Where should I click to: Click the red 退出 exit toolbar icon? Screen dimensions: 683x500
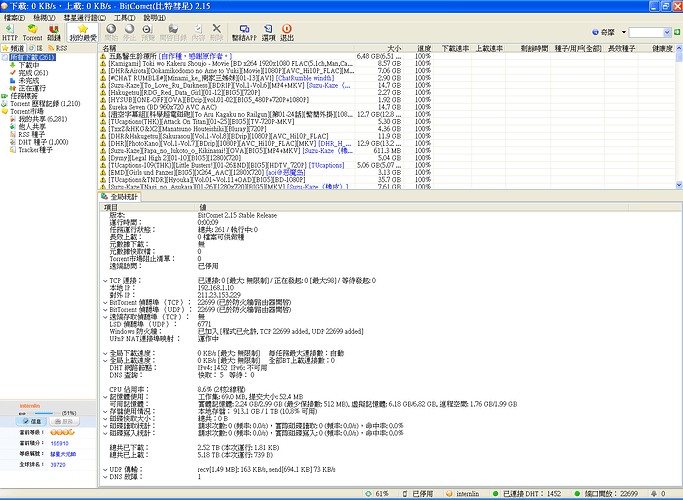pyautogui.click(x=287, y=33)
